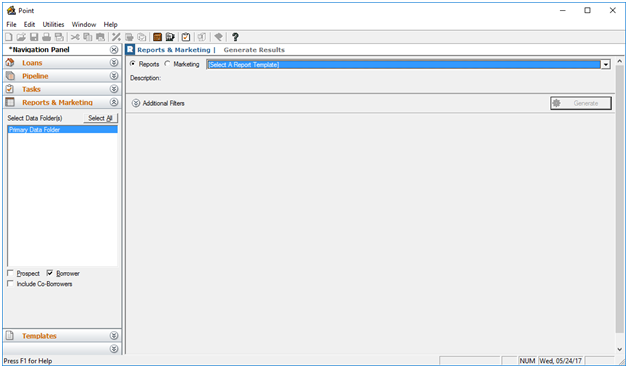Expand the Additional Filters section
Screen dimensions: 628x368
(136, 103)
